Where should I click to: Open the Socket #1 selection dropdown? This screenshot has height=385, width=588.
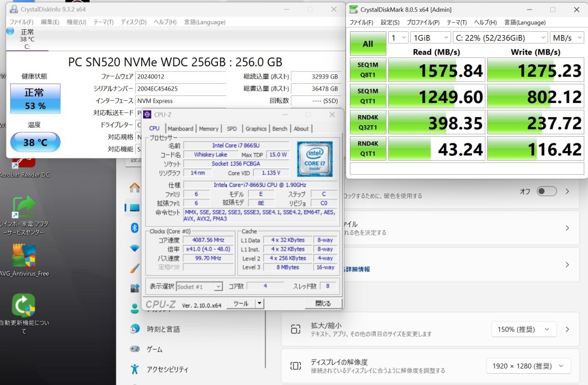(199, 287)
